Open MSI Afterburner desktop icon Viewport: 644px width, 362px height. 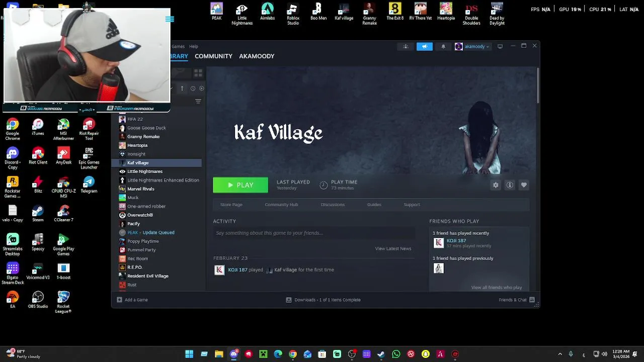[63, 129]
